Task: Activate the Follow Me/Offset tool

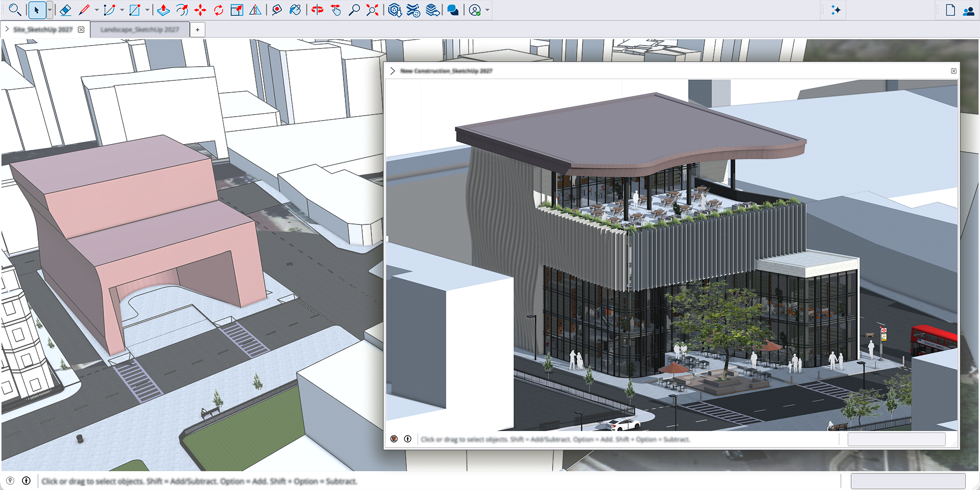Action: (x=182, y=10)
